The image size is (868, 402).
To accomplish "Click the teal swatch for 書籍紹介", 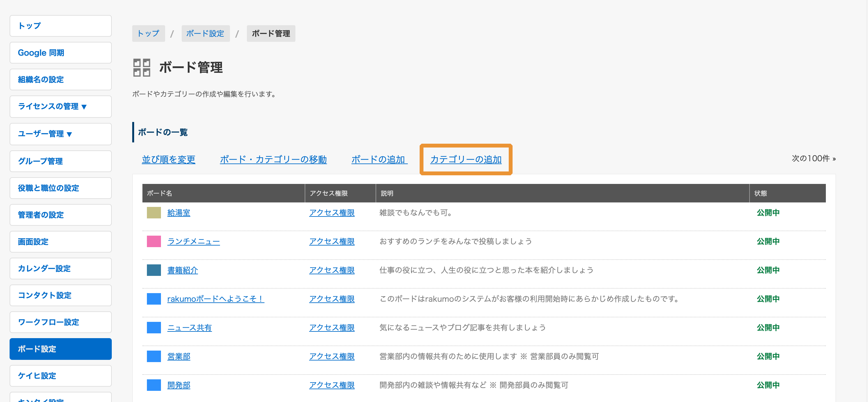I will [154, 270].
